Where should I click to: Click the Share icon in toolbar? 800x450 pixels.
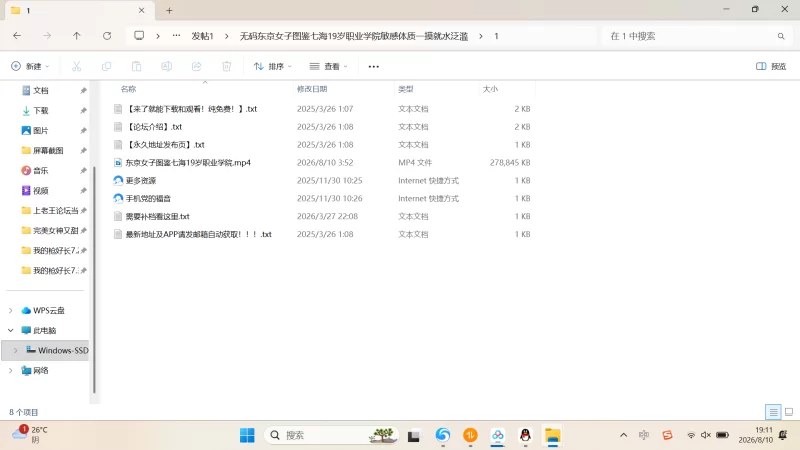[x=196, y=66]
